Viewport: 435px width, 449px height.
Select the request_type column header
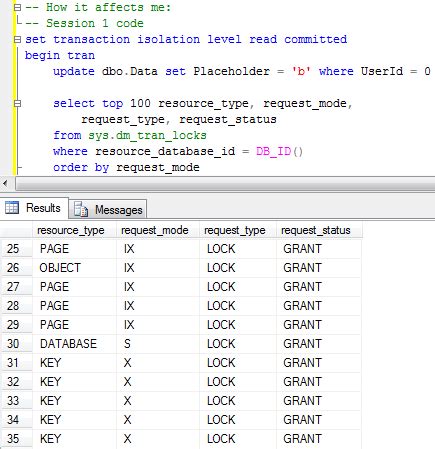point(238,230)
